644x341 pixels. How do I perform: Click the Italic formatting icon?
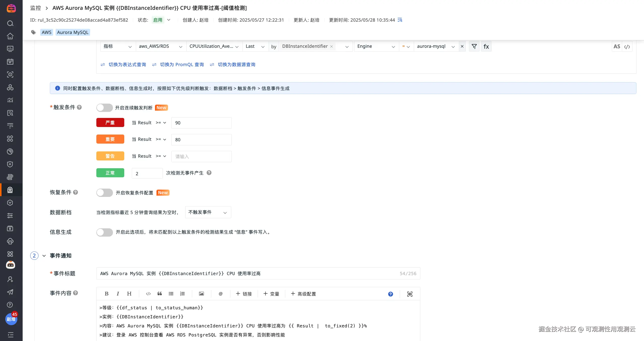coord(118,294)
